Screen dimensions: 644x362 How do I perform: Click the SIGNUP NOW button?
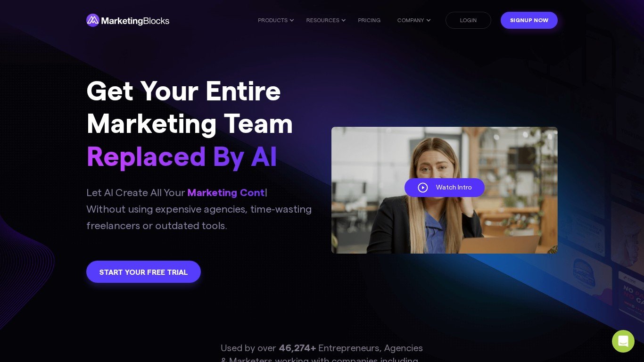pyautogui.click(x=529, y=20)
